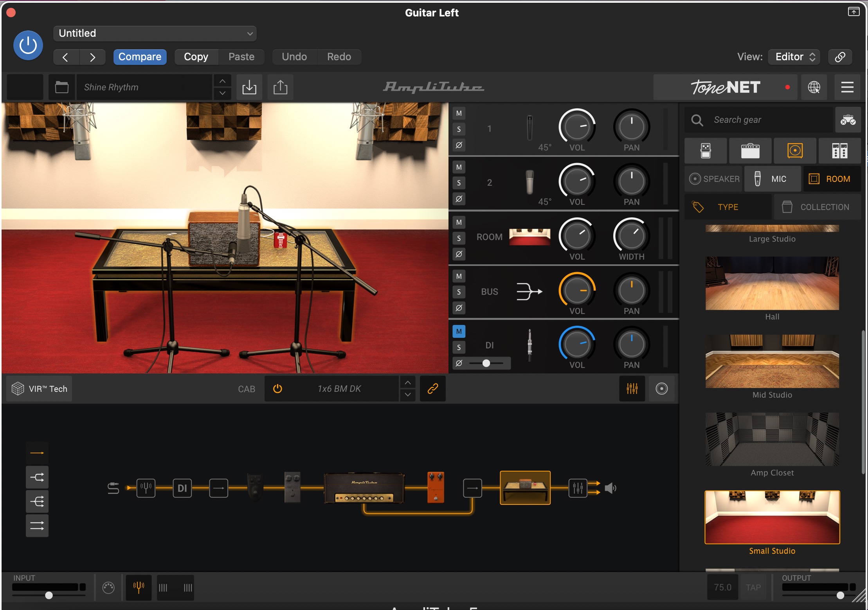The height and width of the screenshot is (610, 868).
Task: Toggle the CAB power button
Action: 277,389
